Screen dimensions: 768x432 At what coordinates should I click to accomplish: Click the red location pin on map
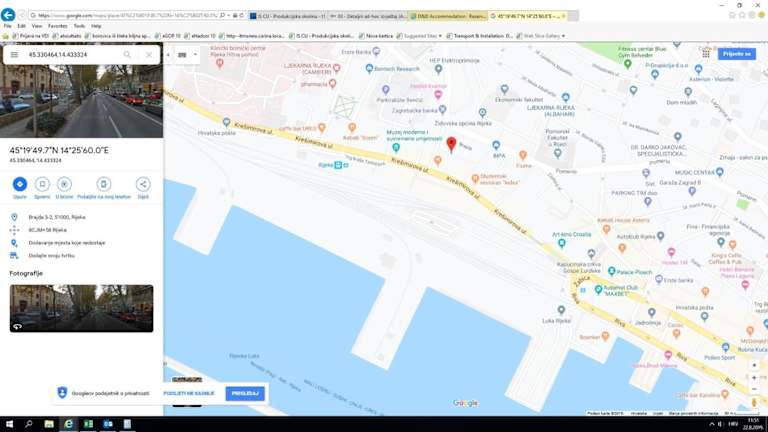(451, 144)
